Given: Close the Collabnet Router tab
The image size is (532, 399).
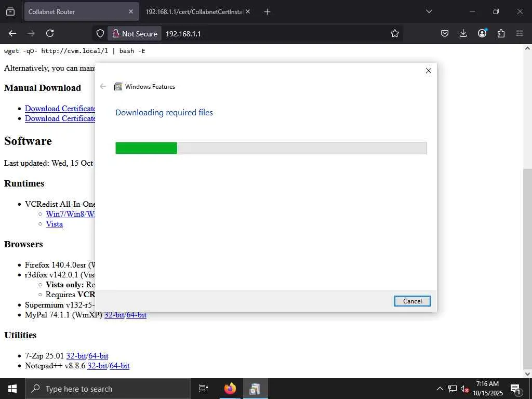Looking at the screenshot, I should 131,11.
